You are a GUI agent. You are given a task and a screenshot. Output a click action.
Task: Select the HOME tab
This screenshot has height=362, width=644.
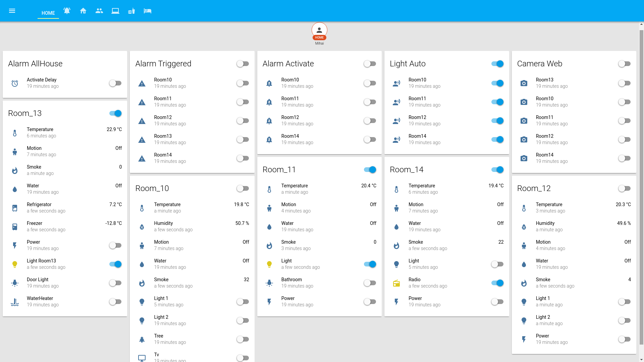coord(48,13)
